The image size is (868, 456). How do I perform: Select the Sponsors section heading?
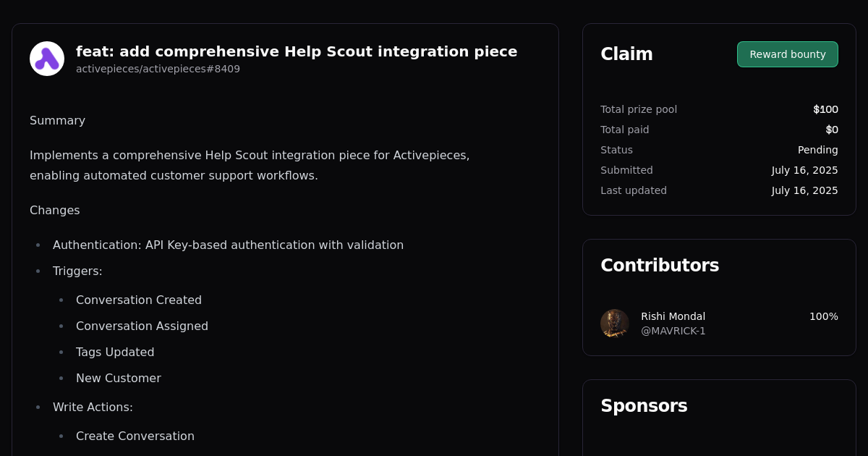[x=644, y=406]
